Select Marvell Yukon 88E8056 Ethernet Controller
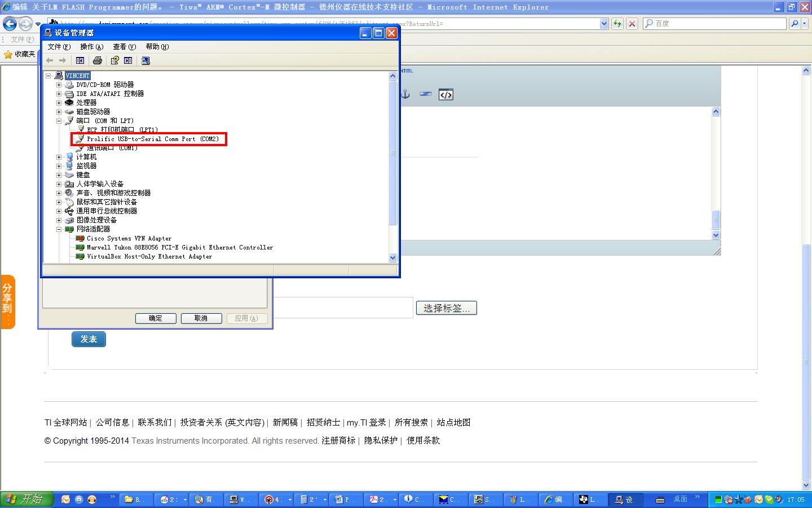The image size is (812, 508). click(x=180, y=247)
